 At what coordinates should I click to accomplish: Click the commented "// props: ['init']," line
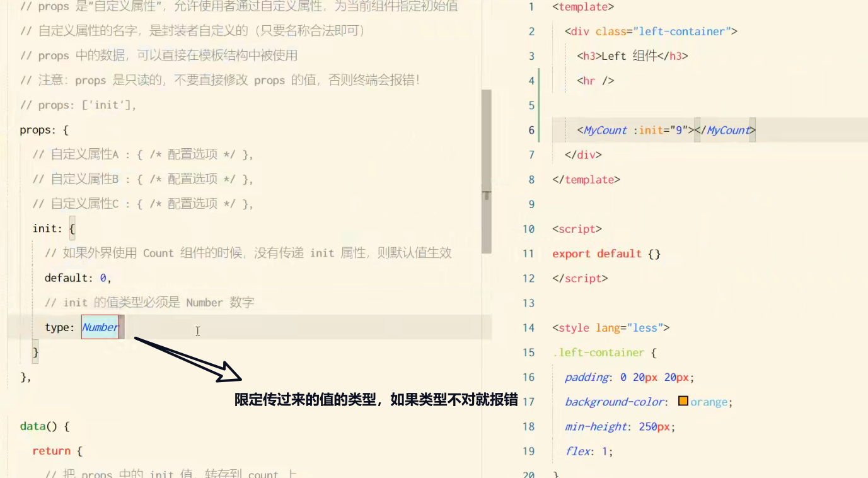coord(78,105)
